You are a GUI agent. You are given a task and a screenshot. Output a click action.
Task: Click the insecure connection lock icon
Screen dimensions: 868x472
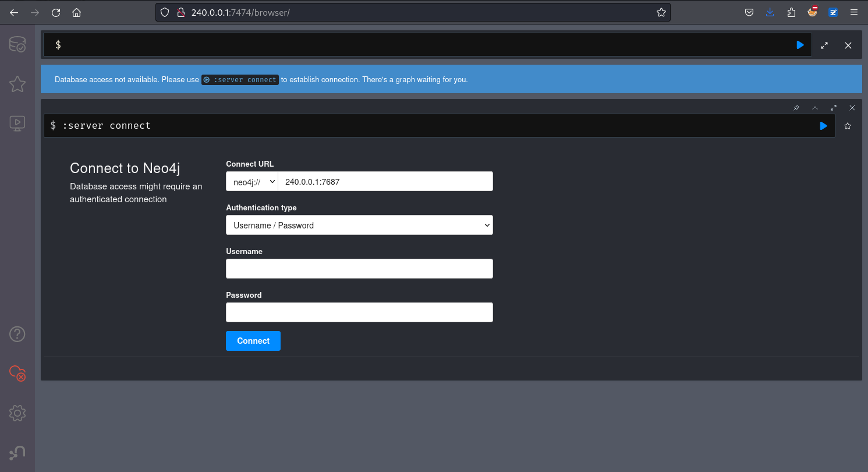(180, 12)
